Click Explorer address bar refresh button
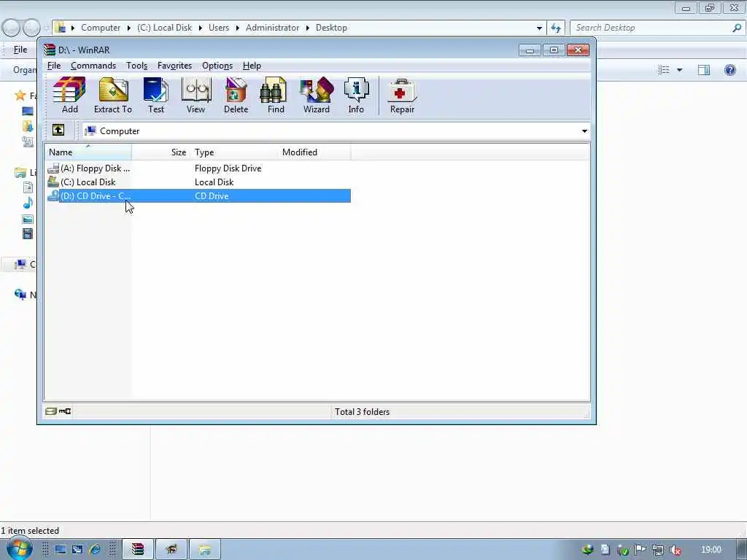The height and width of the screenshot is (560, 747). [x=555, y=28]
